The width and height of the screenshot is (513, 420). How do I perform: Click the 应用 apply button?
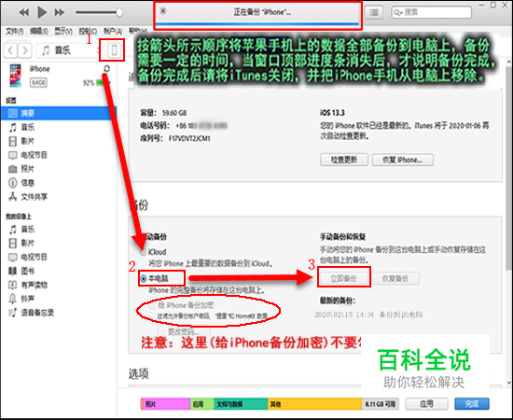(426, 404)
